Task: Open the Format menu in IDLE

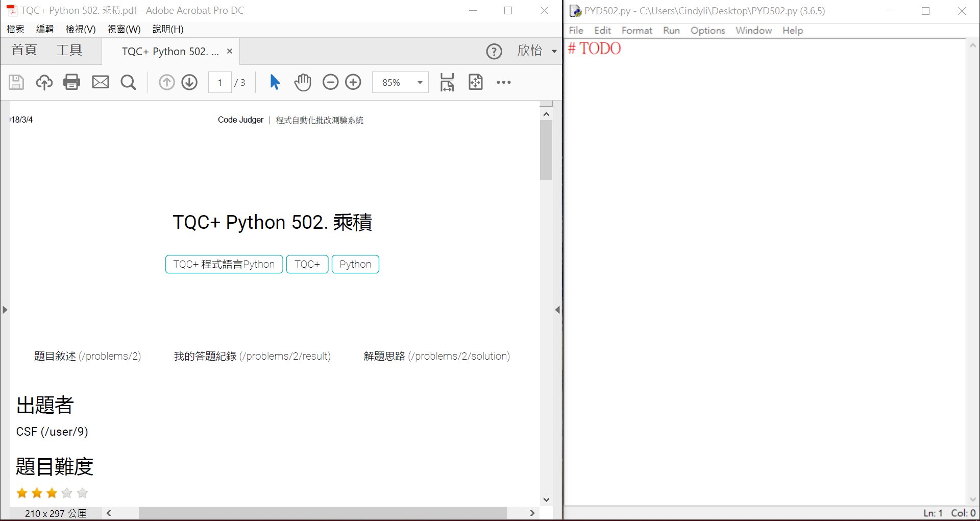Action: click(x=637, y=30)
